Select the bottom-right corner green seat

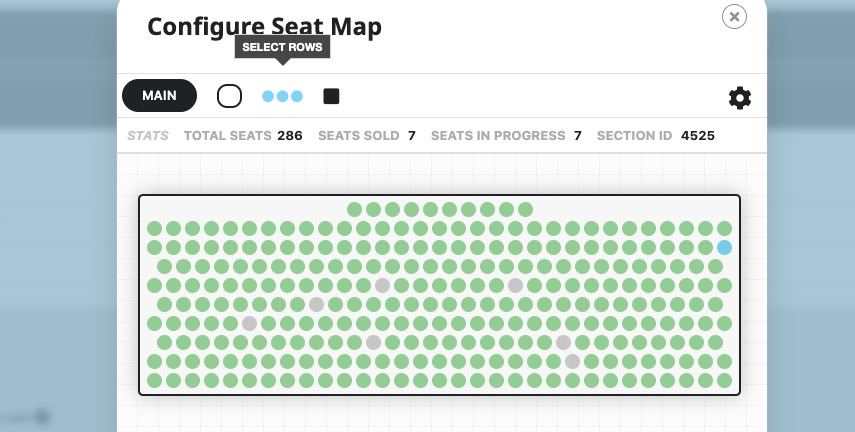[724, 381]
